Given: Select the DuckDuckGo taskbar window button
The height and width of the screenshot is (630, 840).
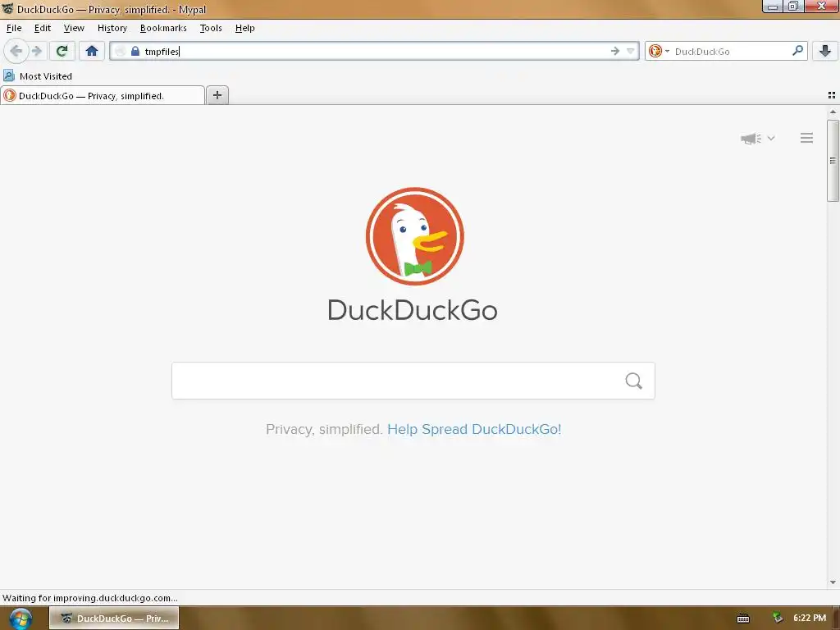Looking at the screenshot, I should pyautogui.click(x=114, y=619).
